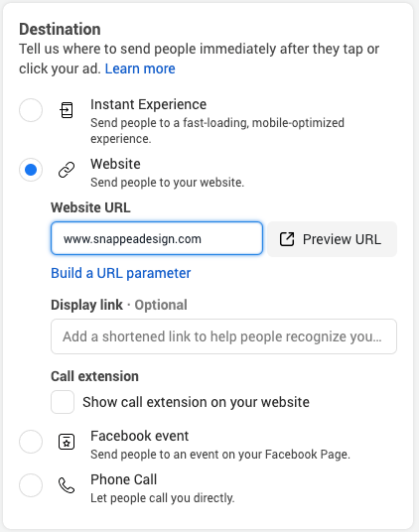Viewport: 419px width, 532px height.
Task: Open the Learn more link
Action: (140, 68)
